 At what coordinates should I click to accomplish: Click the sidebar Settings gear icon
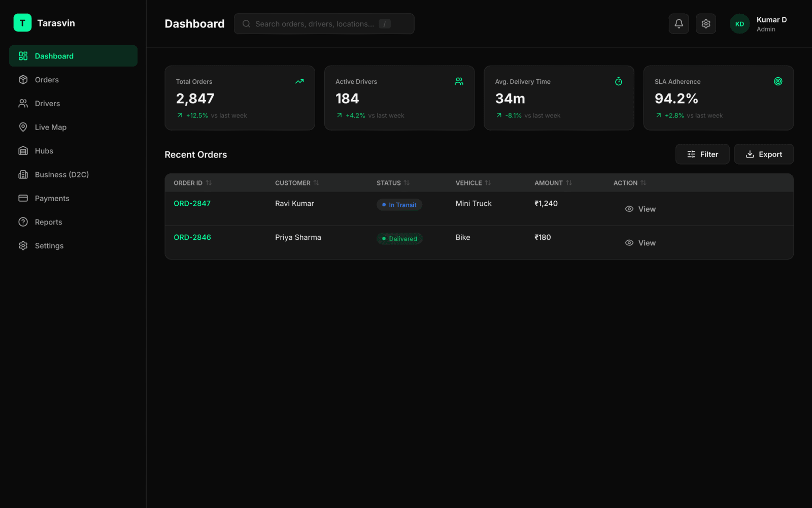click(x=23, y=246)
